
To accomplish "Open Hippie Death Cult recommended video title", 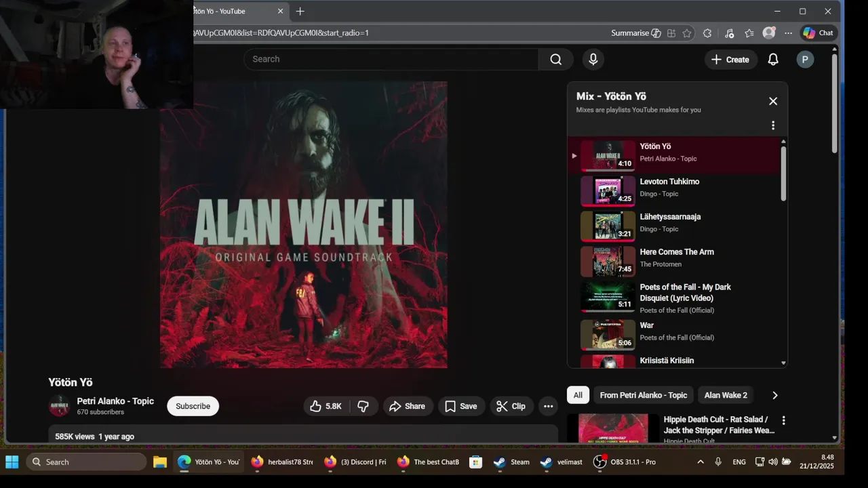I will pyautogui.click(x=719, y=425).
